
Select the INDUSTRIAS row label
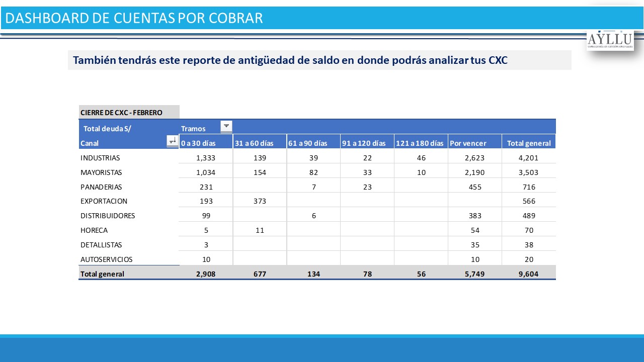[100, 158]
